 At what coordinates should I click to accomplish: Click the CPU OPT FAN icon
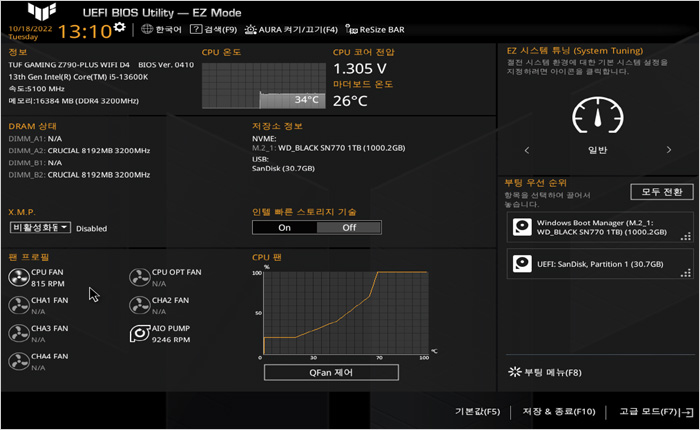pos(140,277)
